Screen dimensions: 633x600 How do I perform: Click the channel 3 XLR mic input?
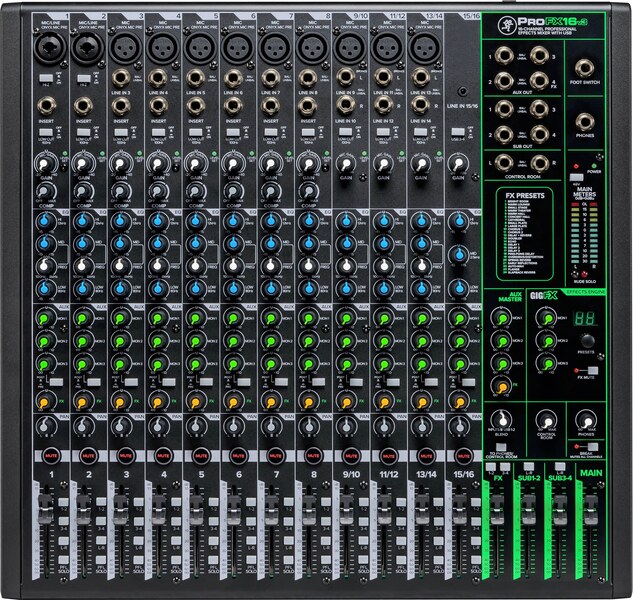coord(125,47)
